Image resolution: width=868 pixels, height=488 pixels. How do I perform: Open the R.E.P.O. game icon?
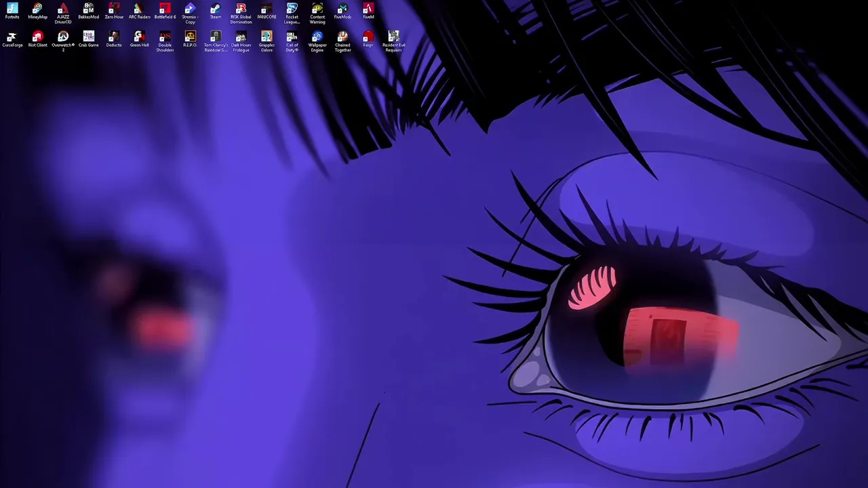[x=190, y=40]
